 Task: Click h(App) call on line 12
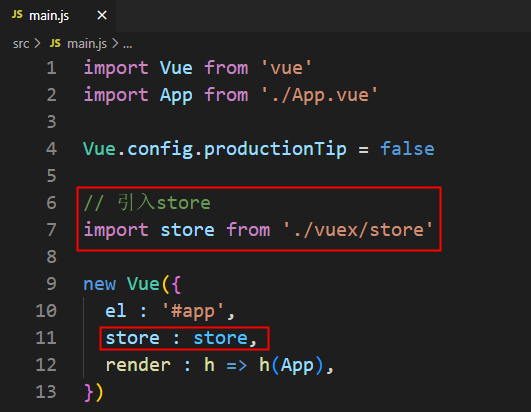point(292,365)
